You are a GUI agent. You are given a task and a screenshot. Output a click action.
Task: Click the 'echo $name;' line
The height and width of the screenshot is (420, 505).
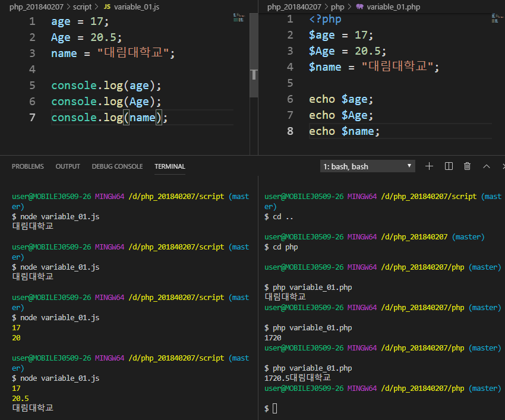(344, 131)
